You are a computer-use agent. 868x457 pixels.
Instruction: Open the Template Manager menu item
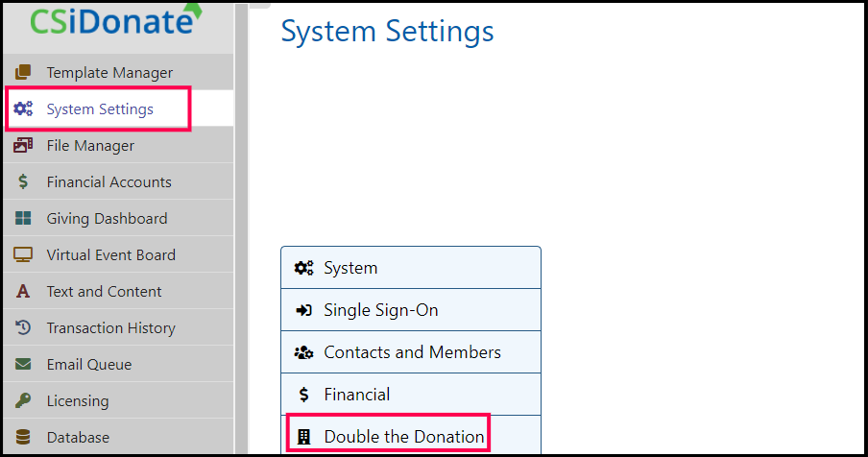(109, 73)
